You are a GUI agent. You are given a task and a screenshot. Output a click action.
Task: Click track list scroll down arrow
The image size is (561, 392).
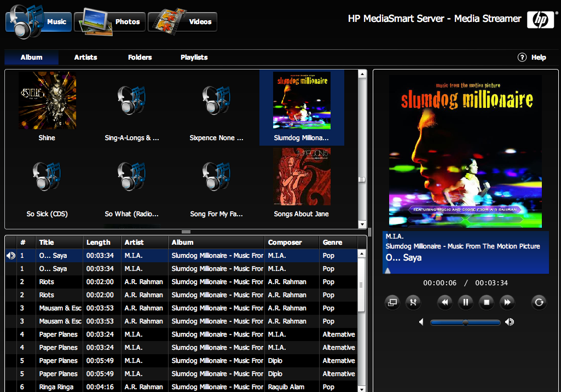[x=362, y=389]
